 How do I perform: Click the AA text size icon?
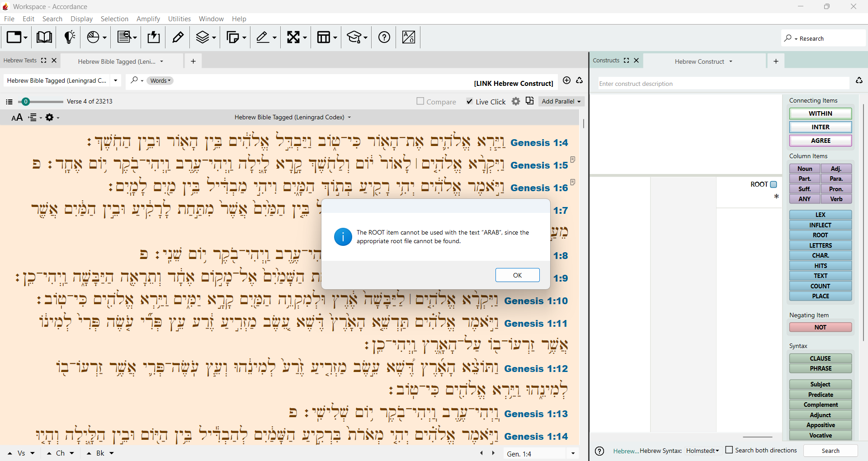pyautogui.click(x=17, y=118)
